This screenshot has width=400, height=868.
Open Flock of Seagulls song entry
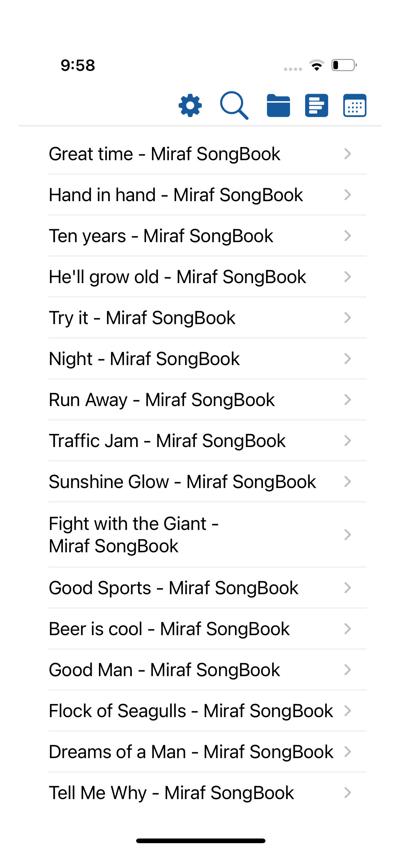207,711
